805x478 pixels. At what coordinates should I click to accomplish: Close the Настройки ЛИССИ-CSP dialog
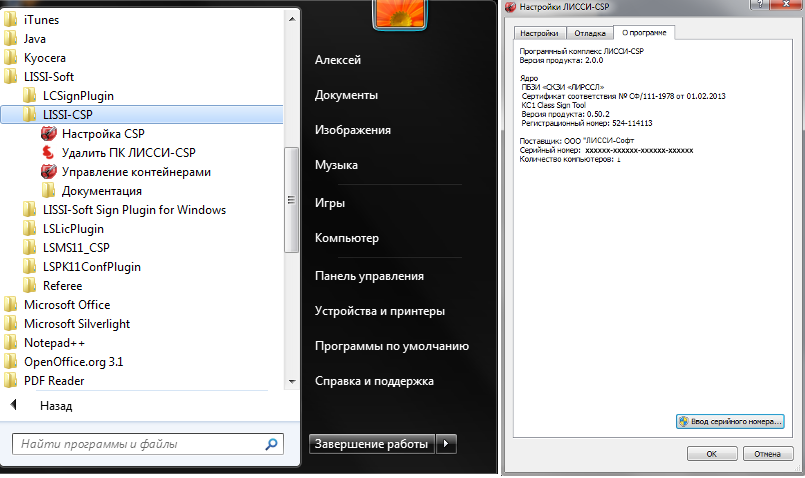click(x=788, y=4)
